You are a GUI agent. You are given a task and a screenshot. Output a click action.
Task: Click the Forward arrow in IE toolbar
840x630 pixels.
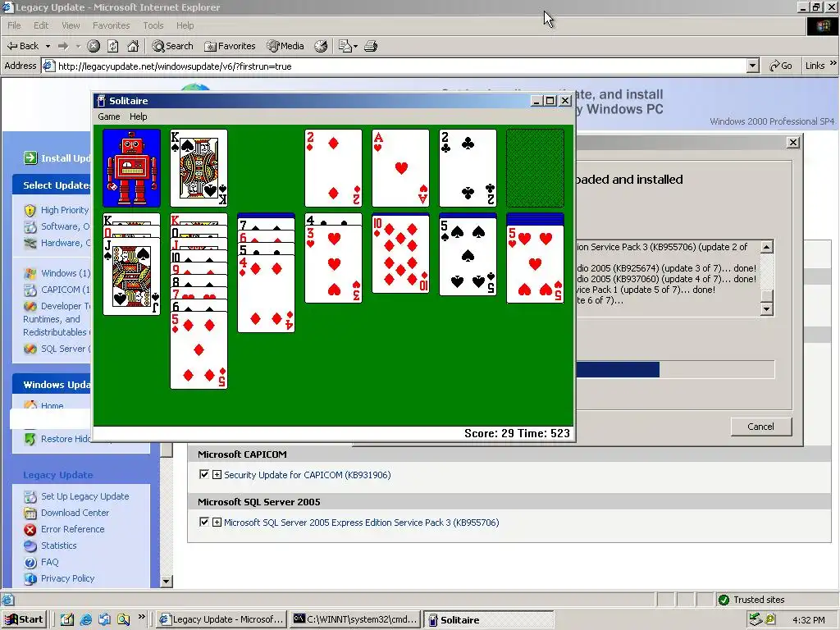tap(63, 46)
